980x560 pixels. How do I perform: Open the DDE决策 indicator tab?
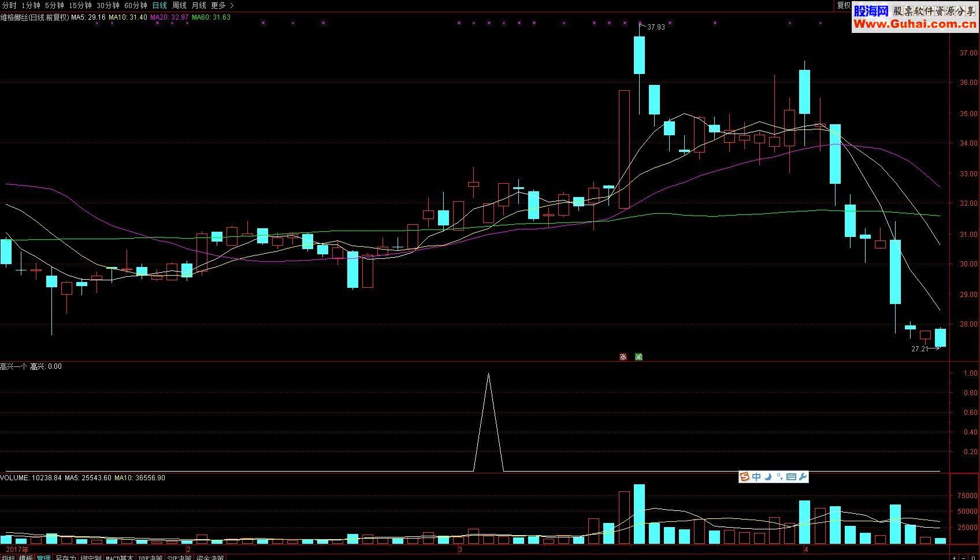click(150, 558)
